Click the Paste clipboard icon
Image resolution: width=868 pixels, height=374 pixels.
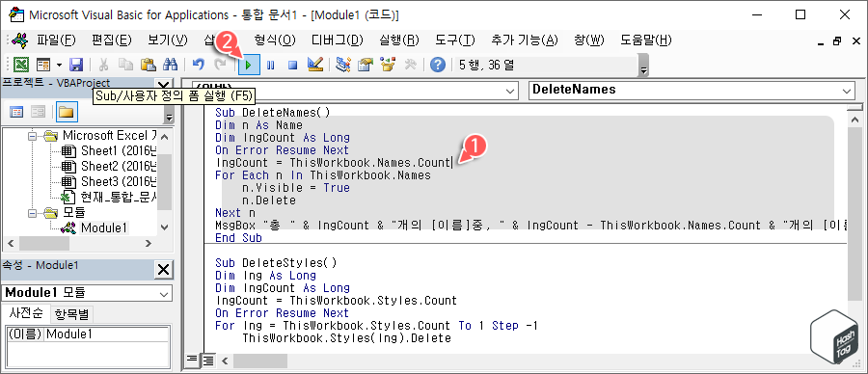tap(148, 66)
